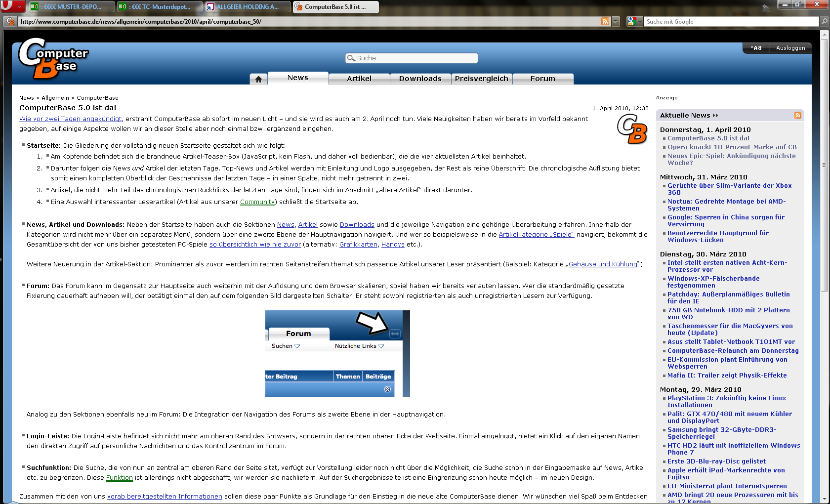830x504 pixels.
Task: Click the page scrollbar up arrow
Action: click(824, 34)
